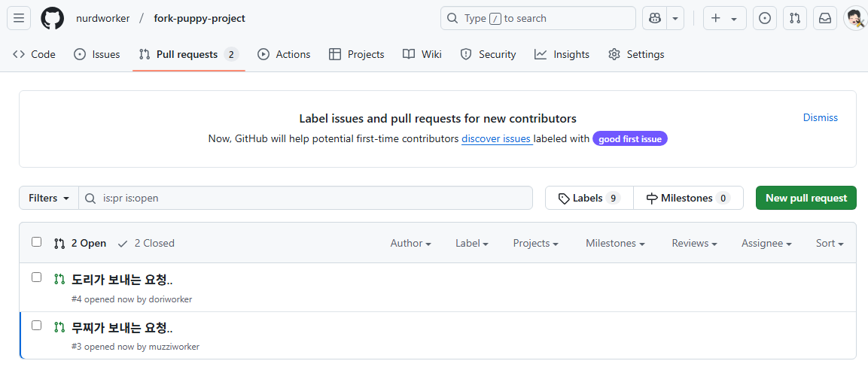Viewport: 868px width, 370px height.
Task: Click the Milestones signpost icon
Action: pos(652,199)
